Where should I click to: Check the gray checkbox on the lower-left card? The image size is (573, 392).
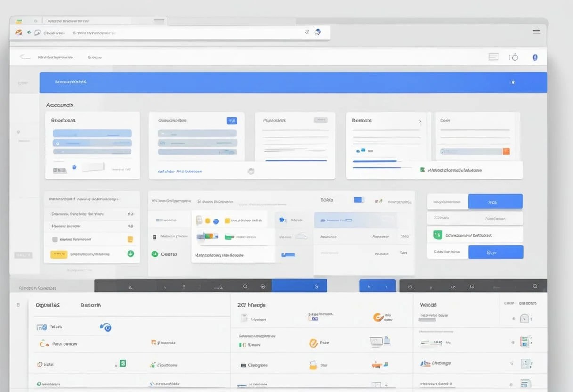tap(54, 239)
